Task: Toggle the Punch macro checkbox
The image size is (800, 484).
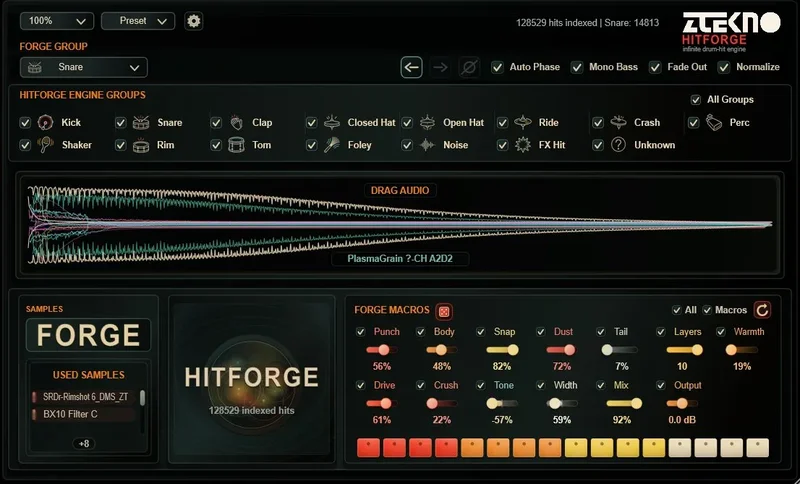Action: tap(360, 332)
